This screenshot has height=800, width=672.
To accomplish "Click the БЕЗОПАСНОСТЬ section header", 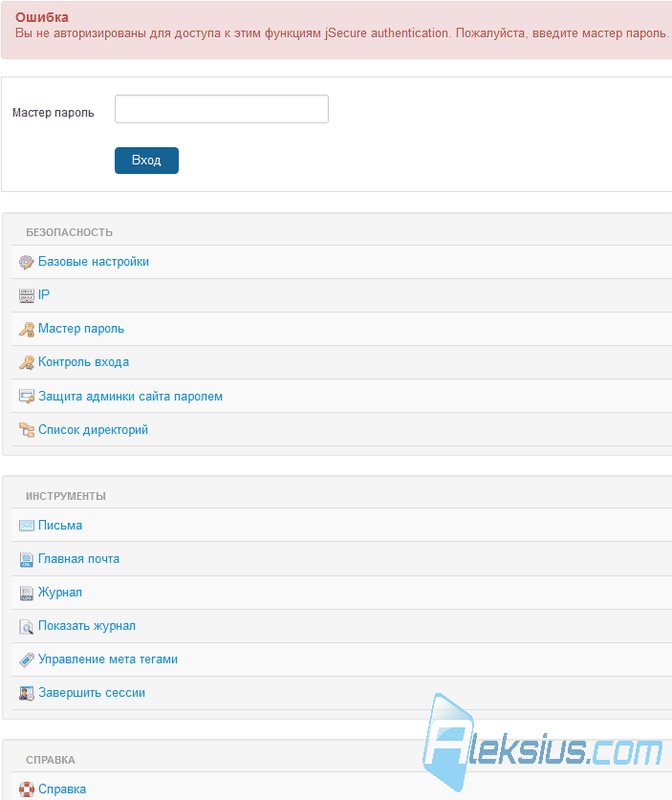I will [x=70, y=232].
